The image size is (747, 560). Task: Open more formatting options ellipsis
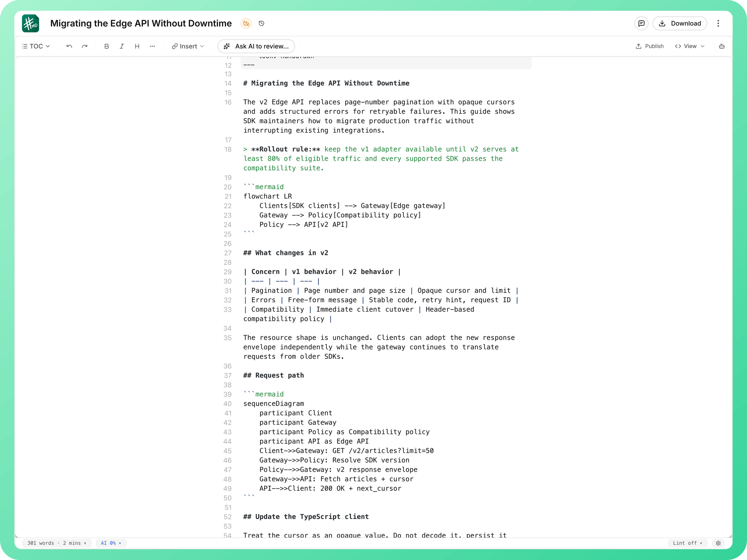click(152, 46)
